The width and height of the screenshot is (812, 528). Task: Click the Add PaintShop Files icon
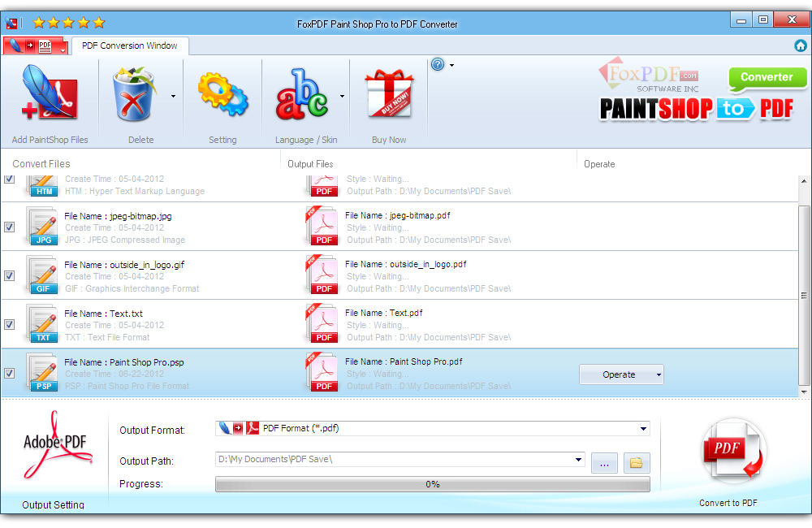click(x=50, y=93)
